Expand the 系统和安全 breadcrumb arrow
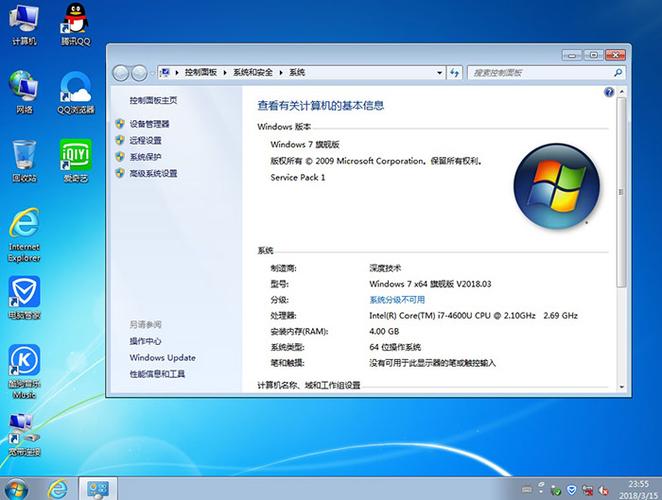Screen dimensions: 662x500 point(281,73)
